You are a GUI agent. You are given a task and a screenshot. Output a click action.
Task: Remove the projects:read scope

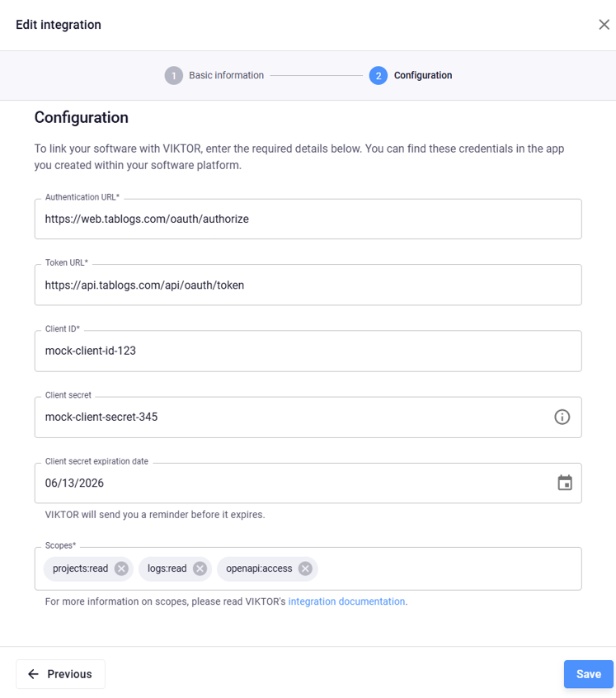click(x=121, y=568)
